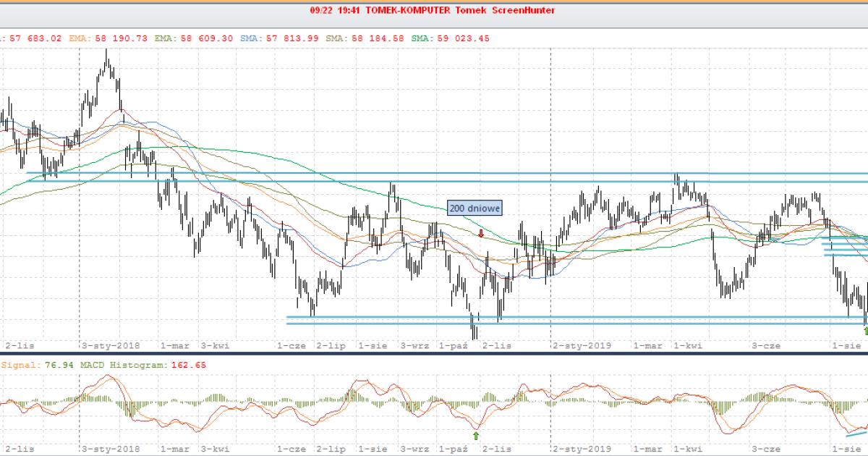Click 1-paź on the price chart date axis

click(454, 345)
